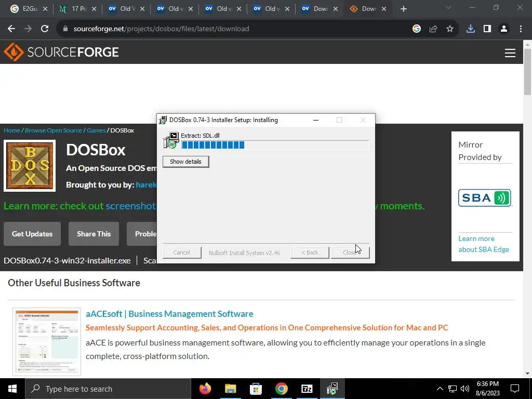
Task: Show hidden system tray icons
Action: tap(440, 389)
